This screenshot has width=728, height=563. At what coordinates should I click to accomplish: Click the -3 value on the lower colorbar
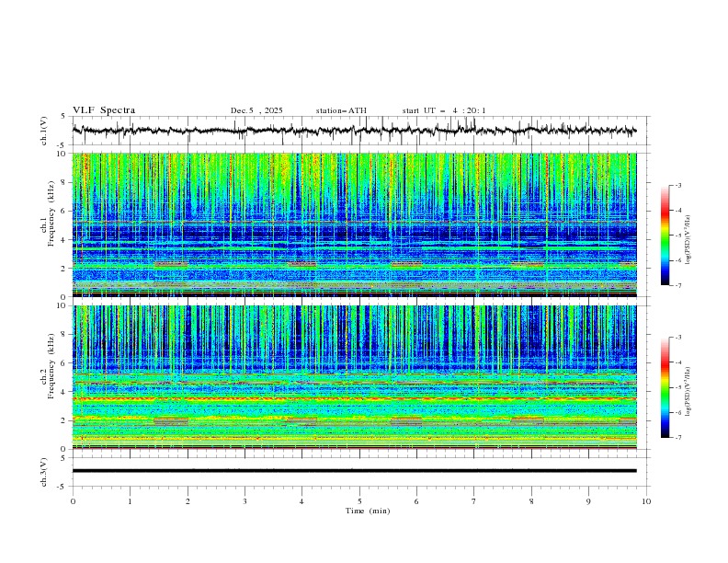pyautogui.click(x=680, y=339)
